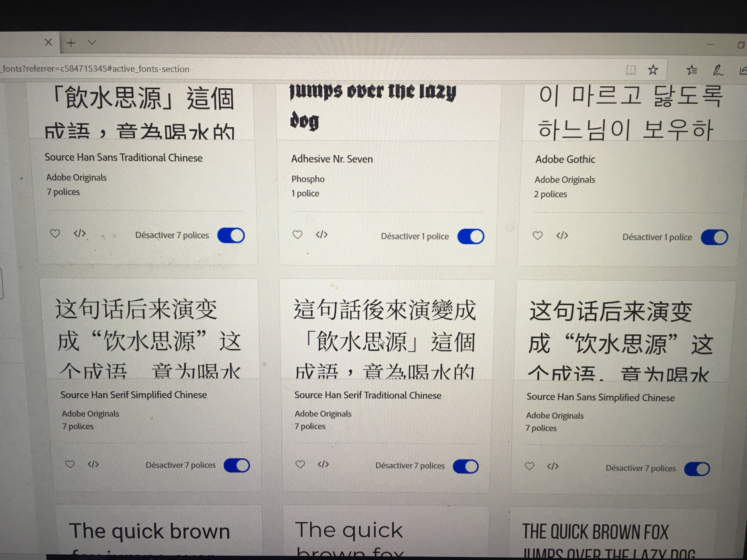
Task: Favorite Source Han Sans Traditional Chinese heart icon
Action: tap(55, 233)
